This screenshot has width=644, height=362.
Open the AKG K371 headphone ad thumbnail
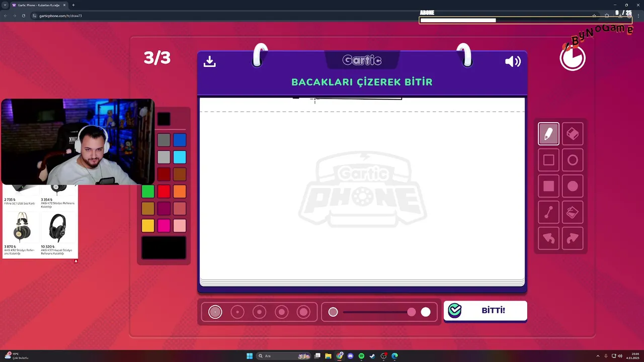[x=57, y=227]
